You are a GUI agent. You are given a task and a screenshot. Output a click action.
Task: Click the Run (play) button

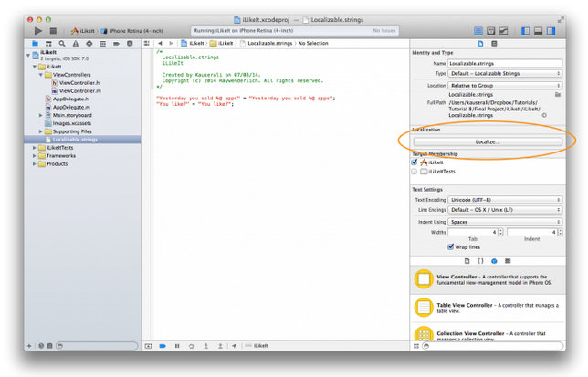(x=38, y=31)
